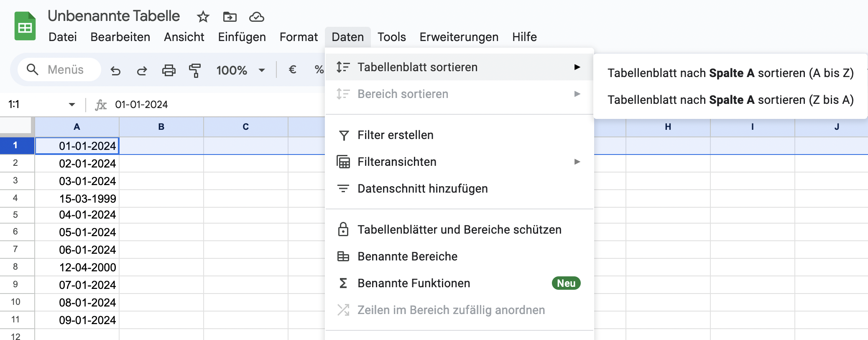
Task: Sort sheet by Spalte A (Z bis A)
Action: point(730,100)
